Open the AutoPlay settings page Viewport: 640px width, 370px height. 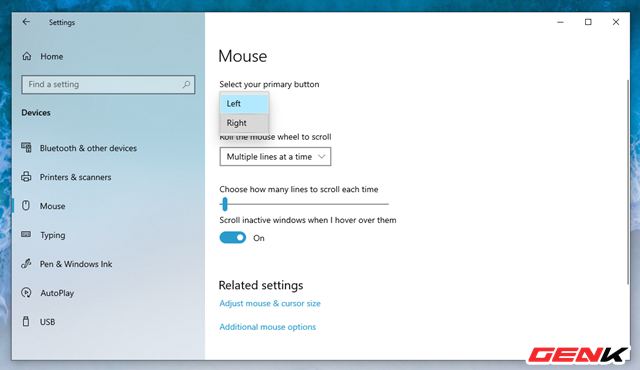tap(57, 293)
